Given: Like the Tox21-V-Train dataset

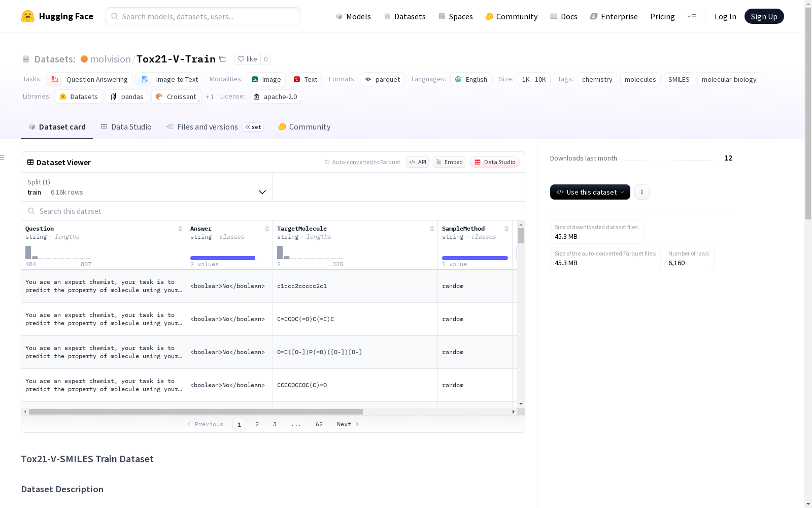Looking at the screenshot, I should 247,59.
